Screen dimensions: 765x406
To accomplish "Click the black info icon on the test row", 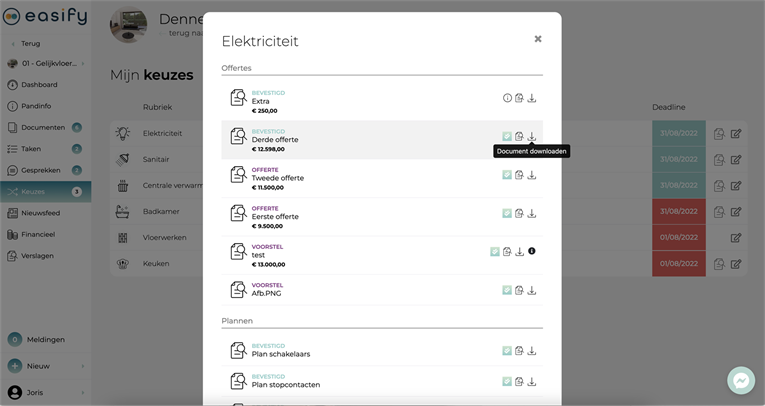I will click(x=532, y=251).
